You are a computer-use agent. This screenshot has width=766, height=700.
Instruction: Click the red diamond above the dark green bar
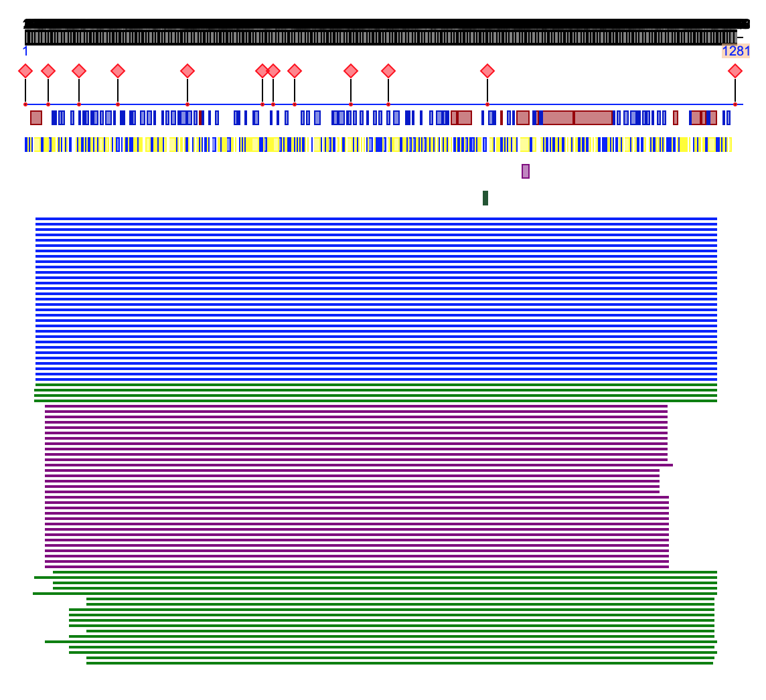point(487,71)
